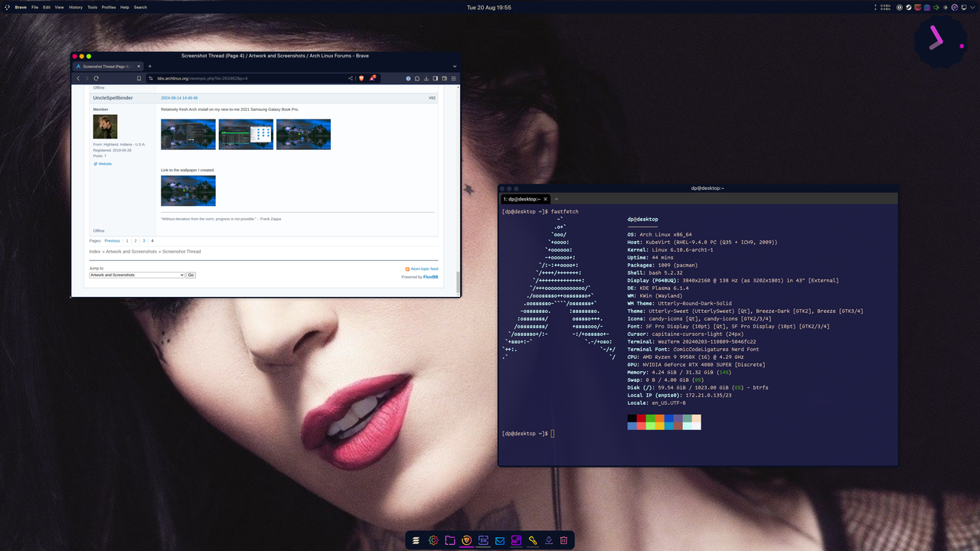This screenshot has height=551, width=980.
Task: Open the stacked layers launcher in the dock
Action: (x=416, y=540)
